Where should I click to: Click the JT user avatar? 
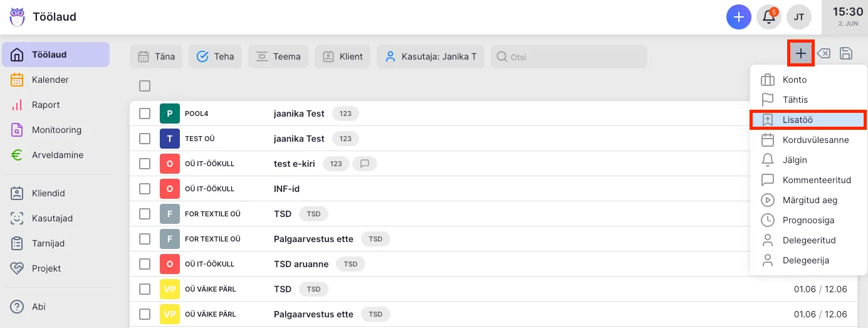click(799, 17)
